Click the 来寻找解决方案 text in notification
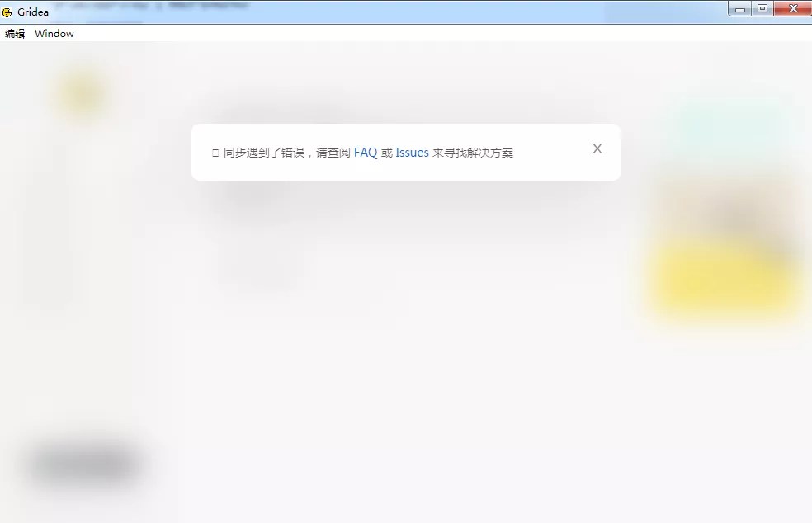812x523 pixels. pos(473,153)
